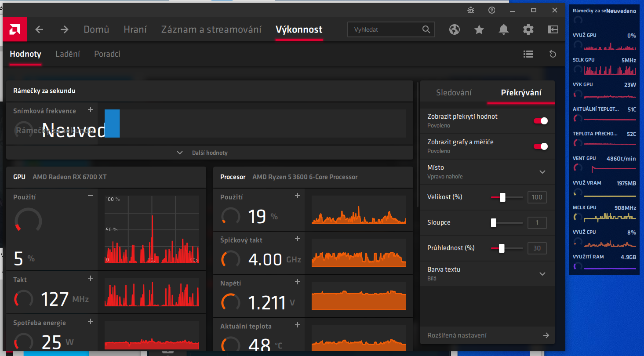This screenshot has height=356, width=644.
Task: Toggle the sidebar panel icon
Action: (553, 29)
